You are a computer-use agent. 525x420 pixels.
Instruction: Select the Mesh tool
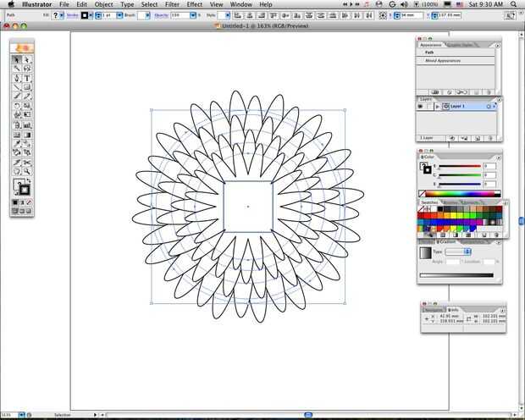pyautogui.click(x=17, y=135)
